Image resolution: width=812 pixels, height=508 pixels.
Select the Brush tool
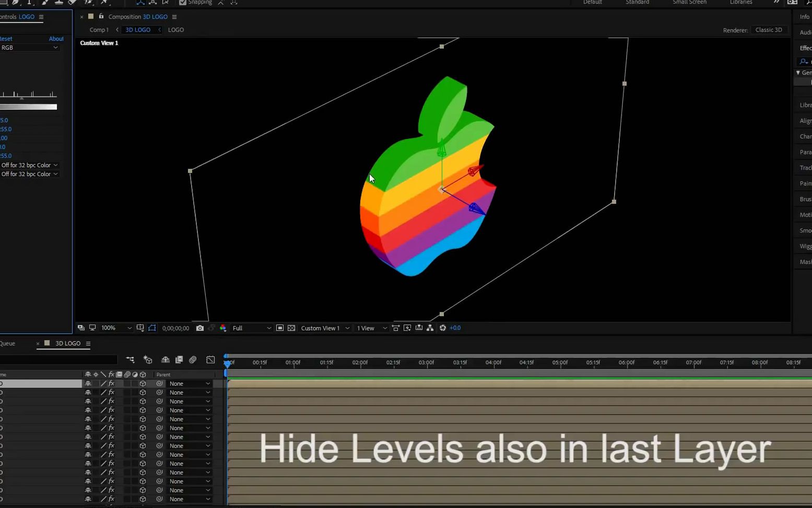tap(45, 3)
